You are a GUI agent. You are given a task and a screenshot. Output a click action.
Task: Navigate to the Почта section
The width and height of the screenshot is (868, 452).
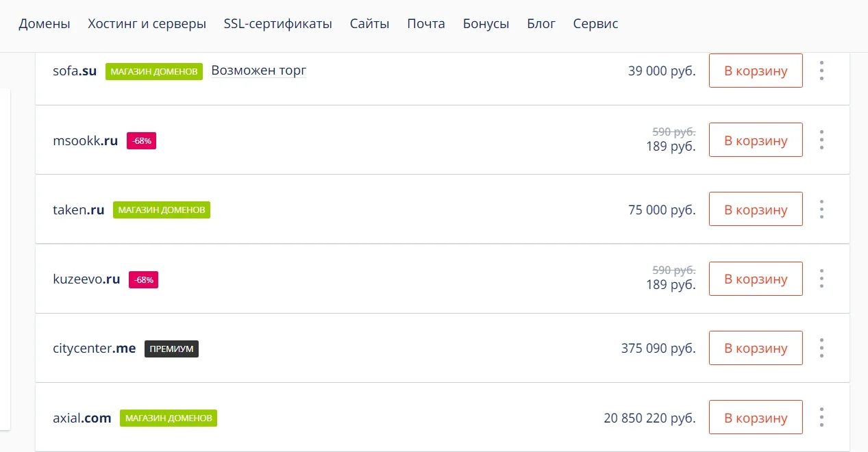(425, 24)
